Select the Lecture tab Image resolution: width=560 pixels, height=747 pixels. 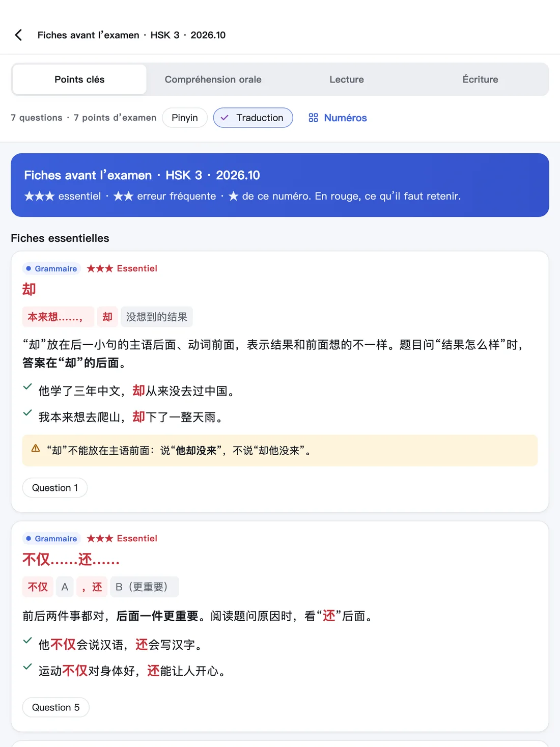click(x=347, y=79)
